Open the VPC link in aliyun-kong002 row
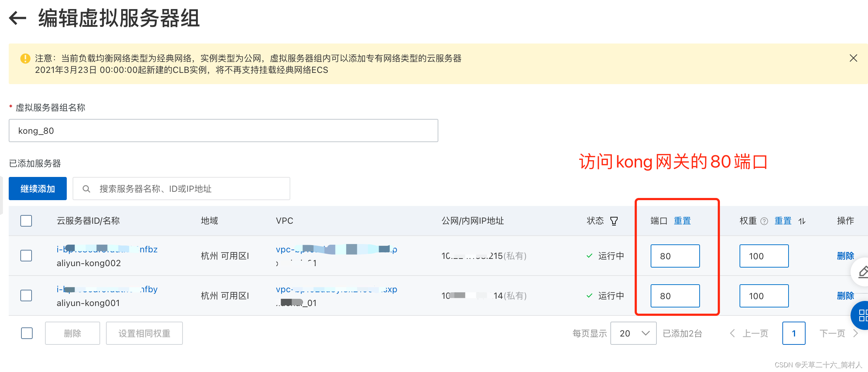 336,249
